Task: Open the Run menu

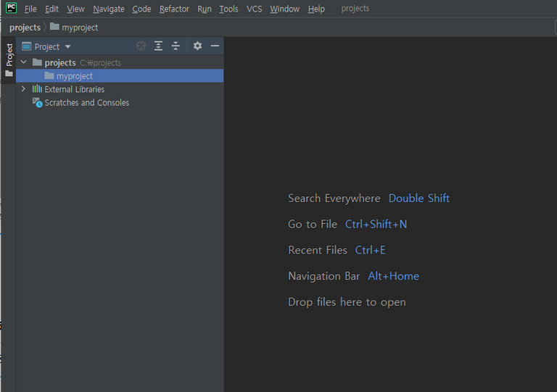Action: click(x=205, y=9)
